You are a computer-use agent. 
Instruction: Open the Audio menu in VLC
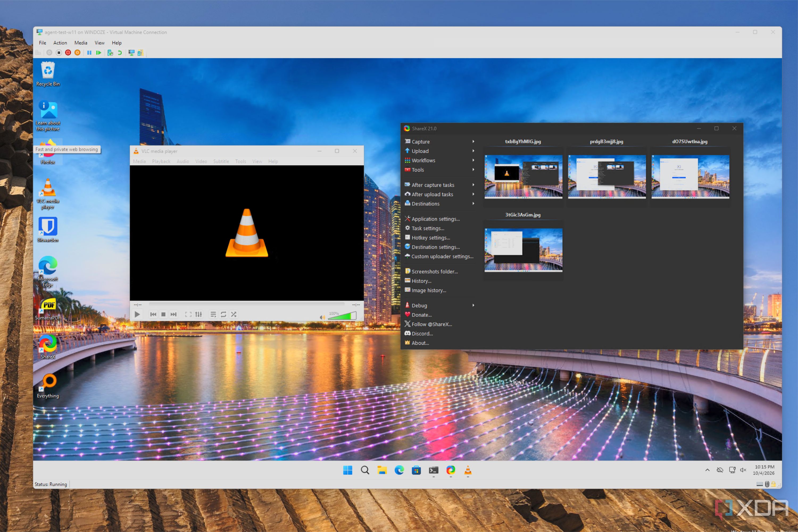click(x=183, y=161)
